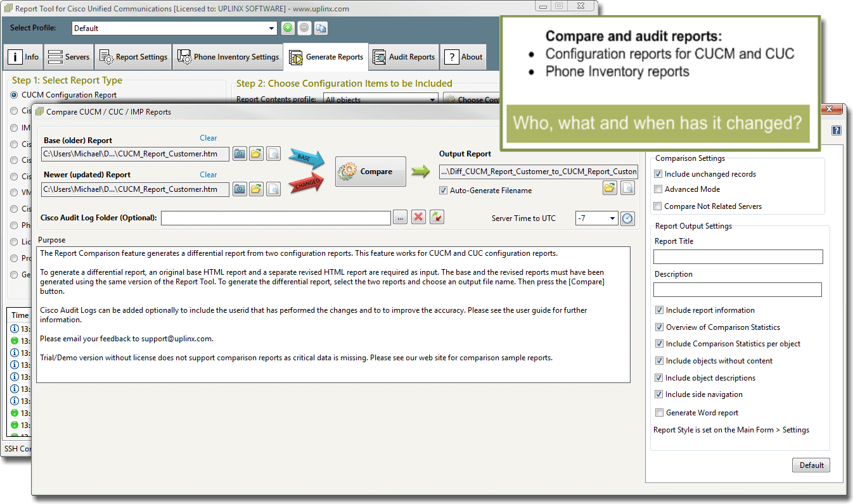Switch to the Servers tab

(x=69, y=56)
